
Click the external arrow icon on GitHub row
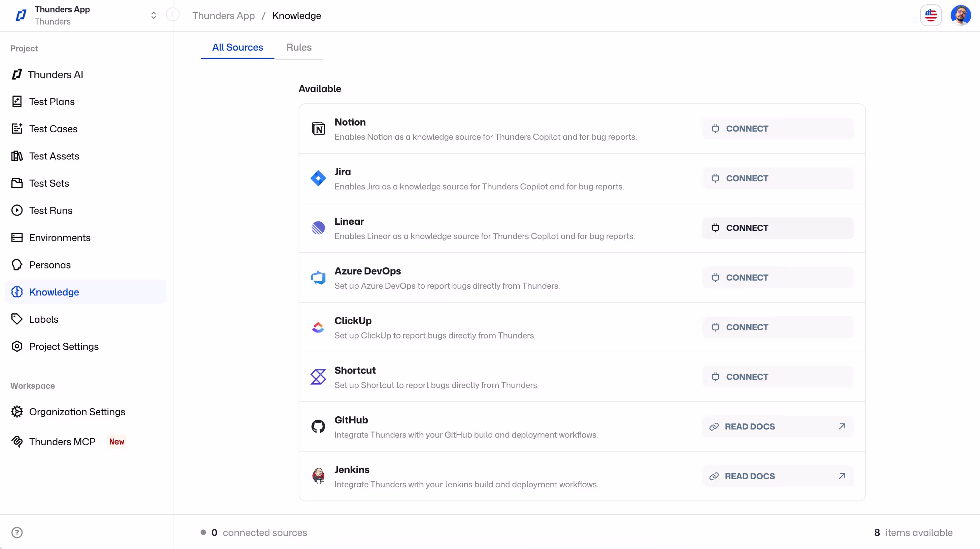842,426
